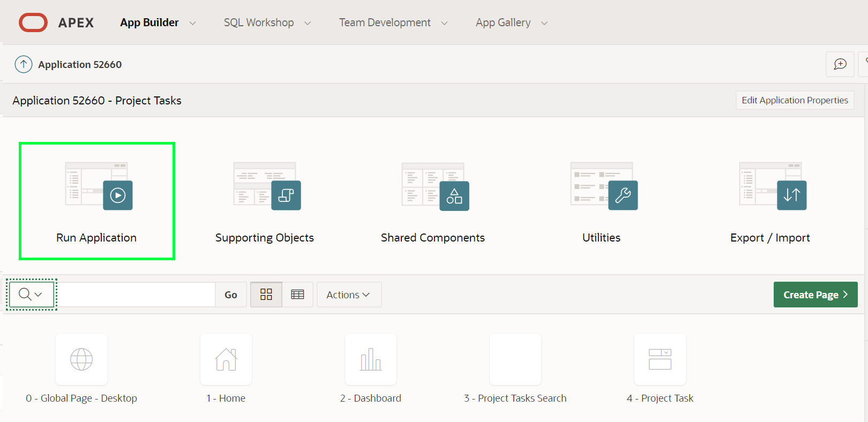Expand the search column selector dropdown
Viewport: 868px width, 422px height.
(x=31, y=295)
